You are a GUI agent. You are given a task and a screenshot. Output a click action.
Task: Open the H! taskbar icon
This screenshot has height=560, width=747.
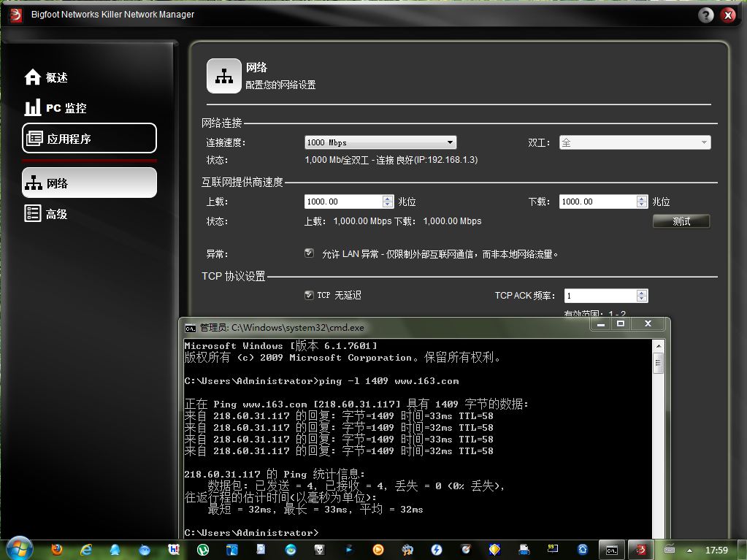point(174,550)
